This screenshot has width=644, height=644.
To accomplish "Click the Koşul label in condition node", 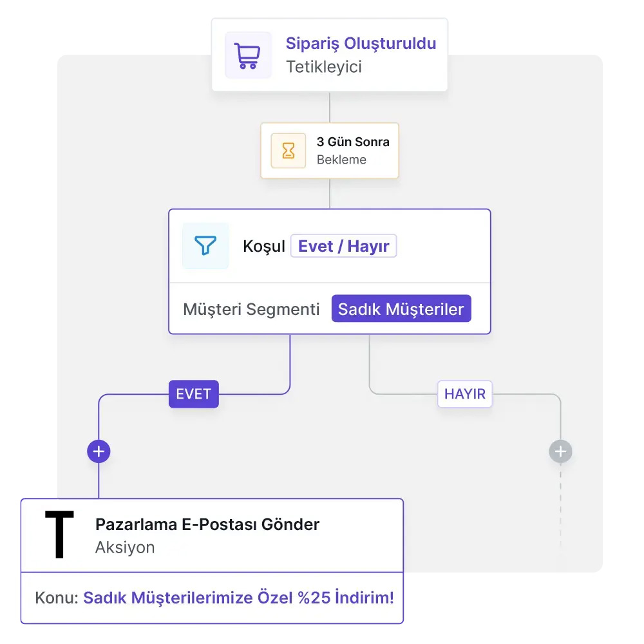I will point(263,247).
